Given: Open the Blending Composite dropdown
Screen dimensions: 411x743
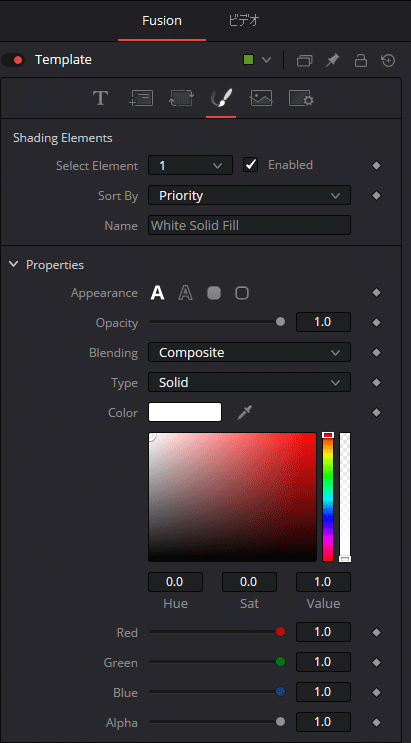Looking at the screenshot, I should pos(249,353).
